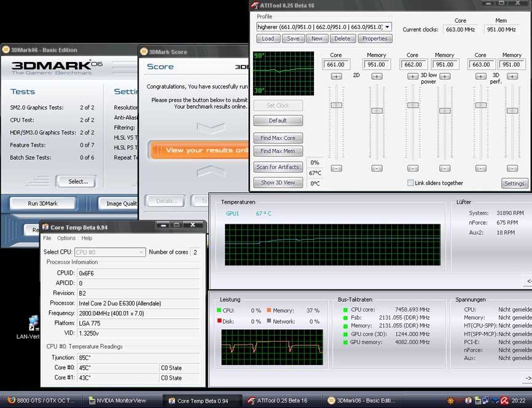Click the 2D Memory clock slider handle
This screenshot has height=408, width=532.
click(x=377, y=111)
